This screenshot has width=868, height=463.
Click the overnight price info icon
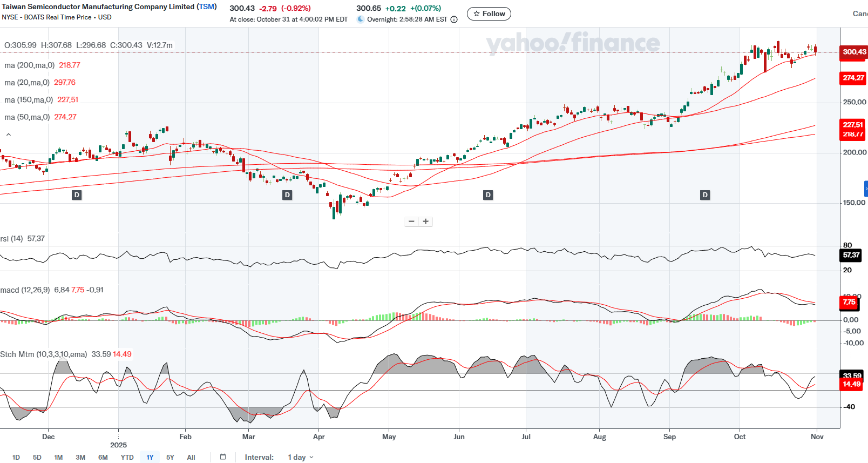pyautogui.click(x=454, y=19)
